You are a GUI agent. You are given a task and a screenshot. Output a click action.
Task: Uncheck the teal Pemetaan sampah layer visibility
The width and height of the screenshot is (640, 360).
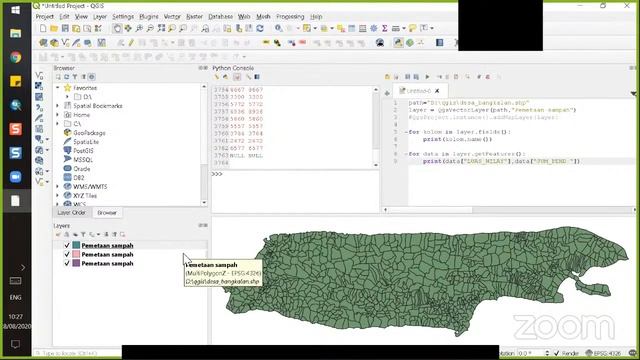67,245
